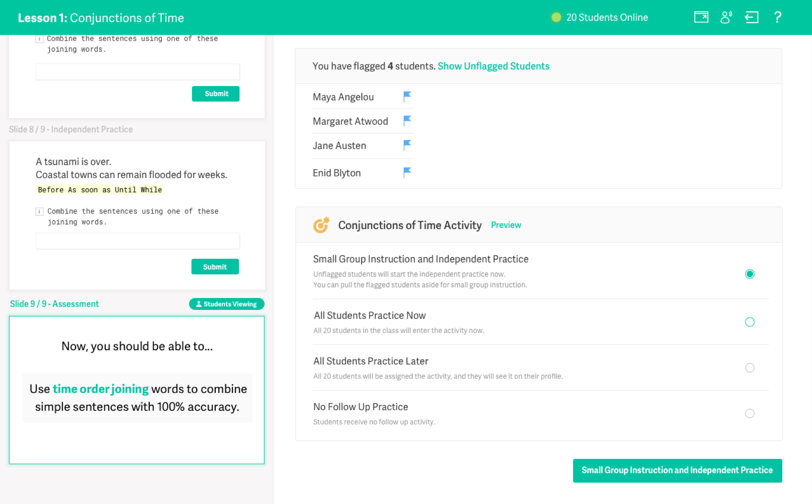Screen dimensions: 812x504
Task: Click the green online status dot
Action: point(556,17)
